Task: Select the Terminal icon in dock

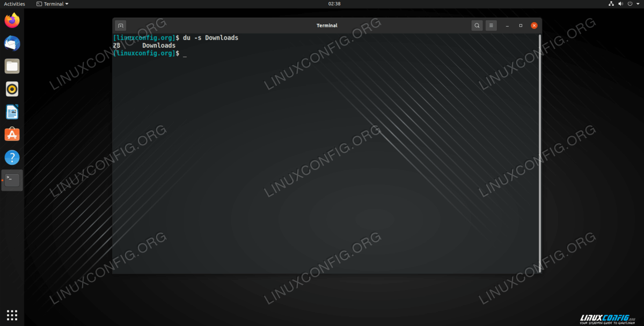Action: tap(12, 180)
